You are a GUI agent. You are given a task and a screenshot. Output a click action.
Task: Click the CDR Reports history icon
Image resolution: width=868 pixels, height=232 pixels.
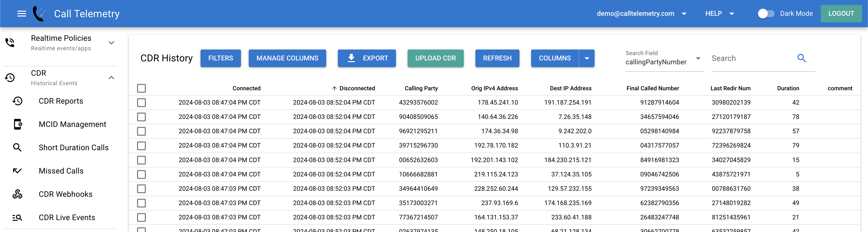[x=17, y=101]
